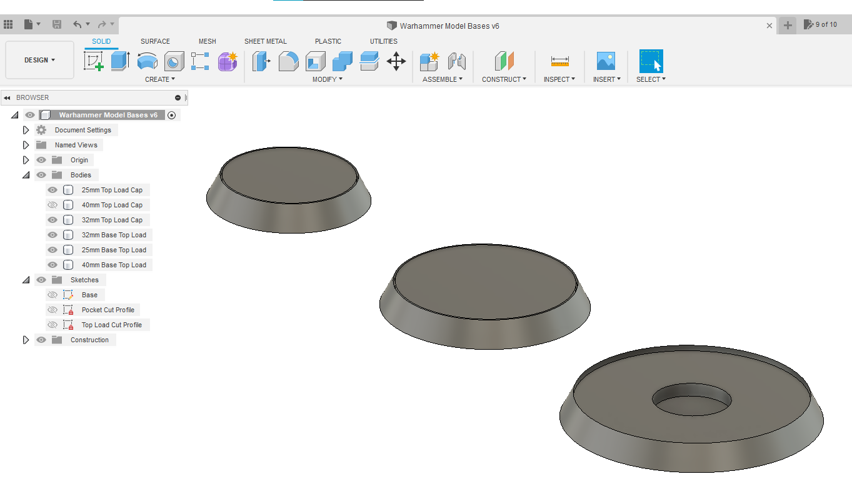
Task: Collapse the Browser panel arrows
Action: 7,97
